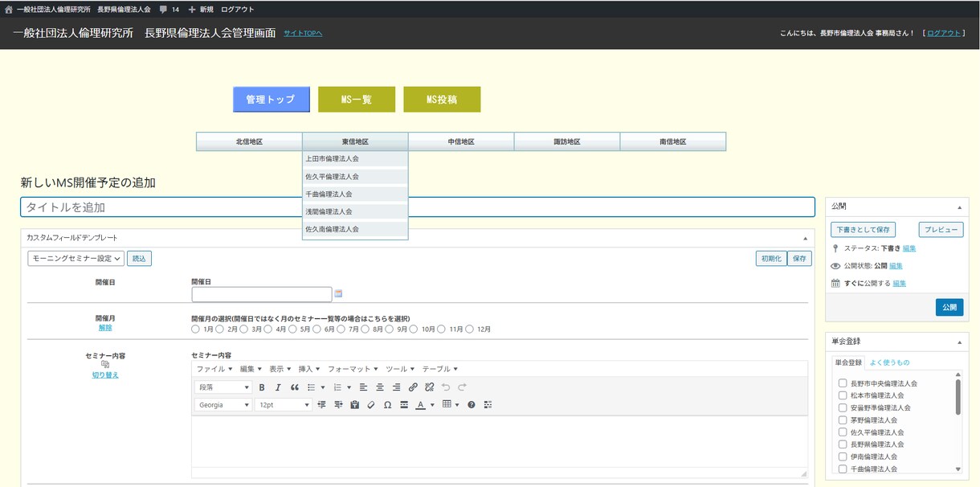Click into タイトルを追加 title field
Screen dimensions: 980x487
[x=418, y=207]
